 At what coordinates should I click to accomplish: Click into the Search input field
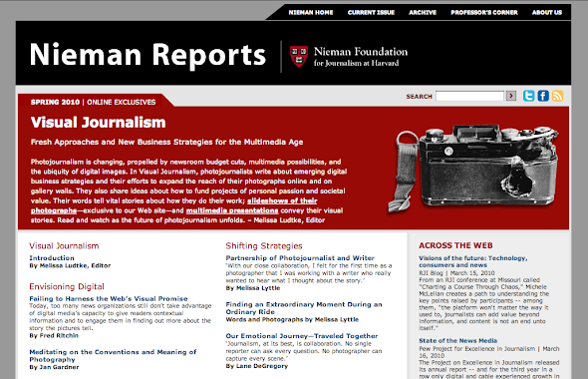point(469,96)
